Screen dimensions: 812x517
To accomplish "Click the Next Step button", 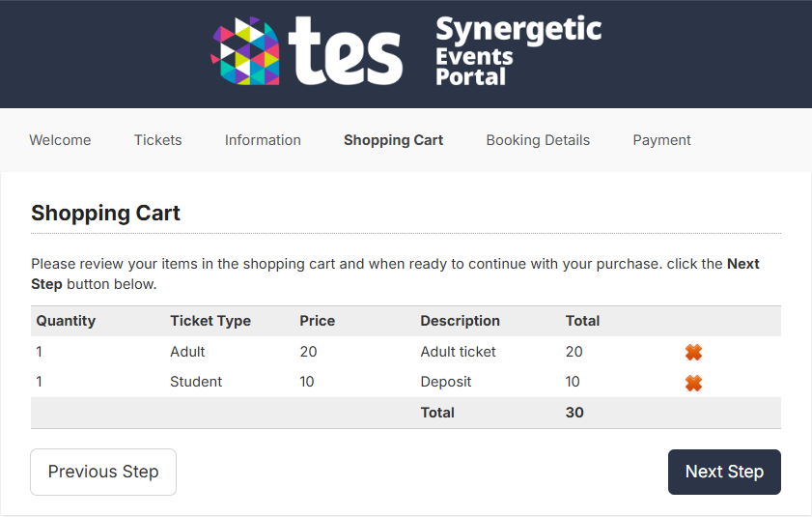I will click(x=724, y=472).
